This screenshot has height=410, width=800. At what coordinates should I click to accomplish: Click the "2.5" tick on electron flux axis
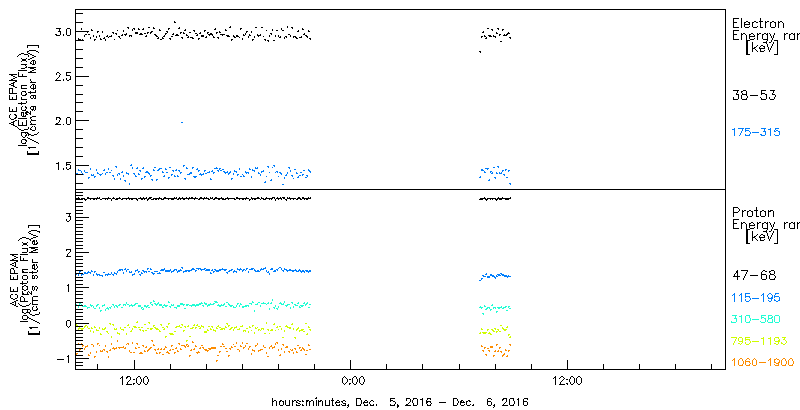pyautogui.click(x=61, y=76)
